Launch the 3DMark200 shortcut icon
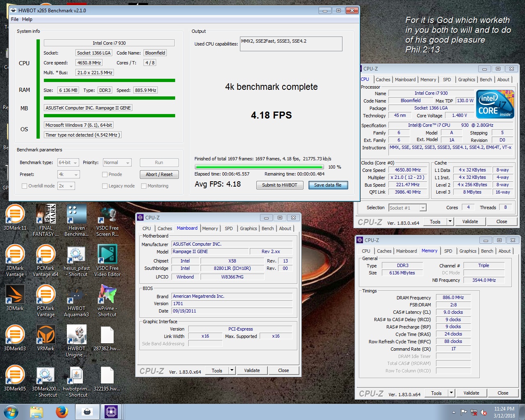525x420 pixels. [x=46, y=381]
